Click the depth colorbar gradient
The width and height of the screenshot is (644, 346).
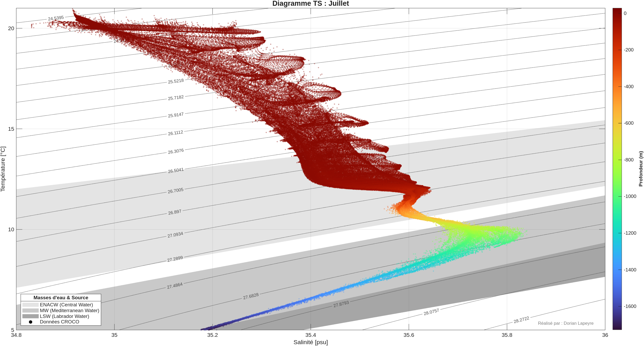click(x=617, y=169)
